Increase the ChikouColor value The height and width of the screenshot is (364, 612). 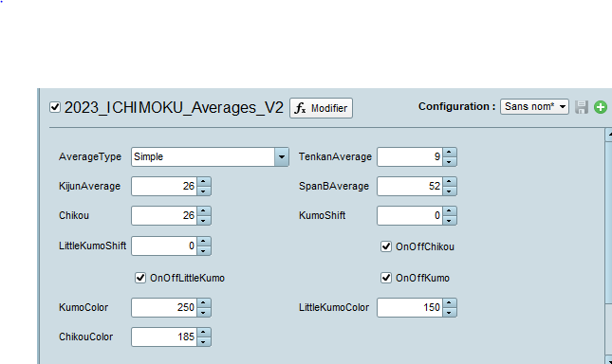(203, 332)
